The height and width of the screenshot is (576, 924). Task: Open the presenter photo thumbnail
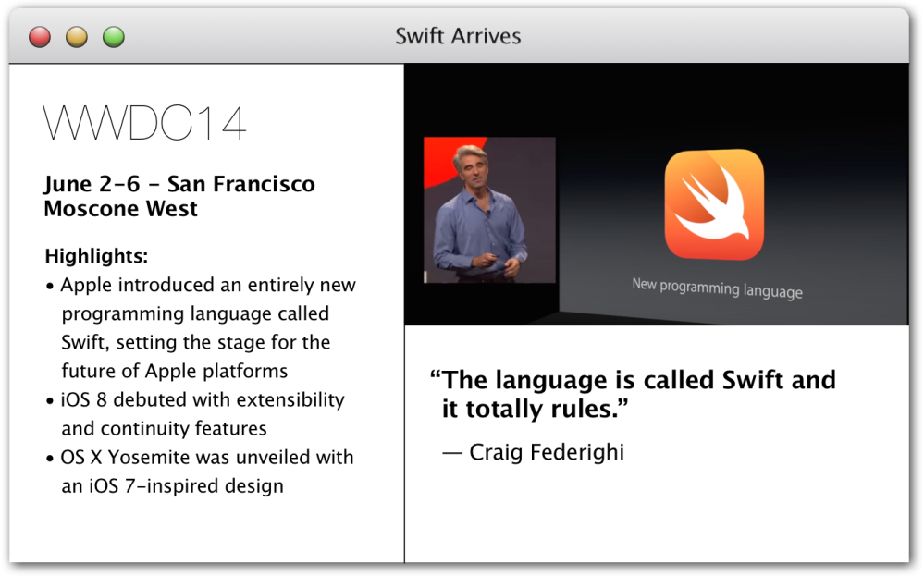pyautogui.click(x=490, y=211)
